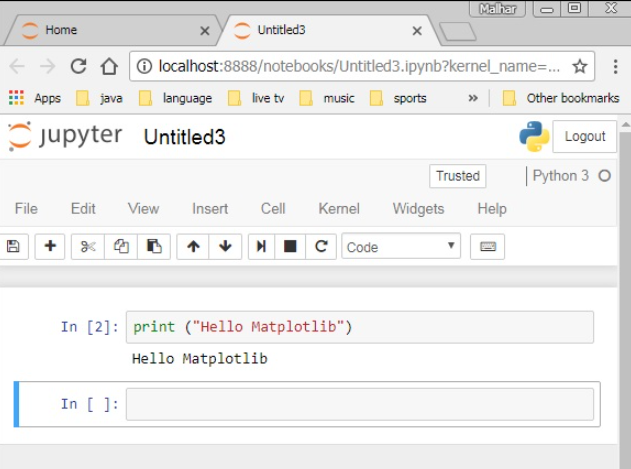Click the browser address bar URL
The height and width of the screenshot is (469, 631).
(x=359, y=66)
